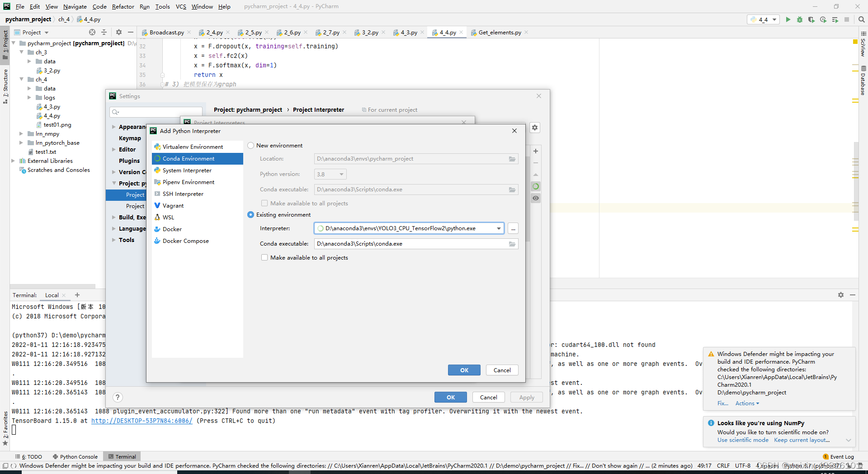868x474 pixels.
Task: Click Keep current layout link
Action: (x=802, y=440)
